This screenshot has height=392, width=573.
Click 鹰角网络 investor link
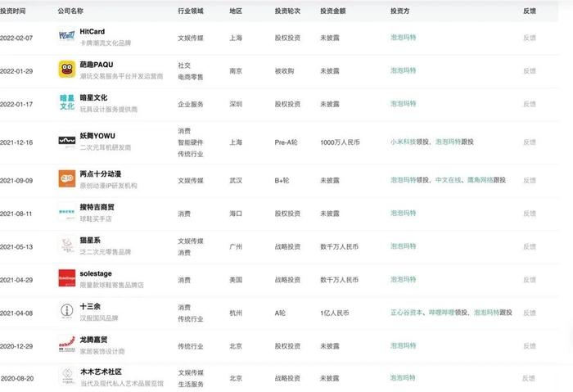tap(481, 180)
